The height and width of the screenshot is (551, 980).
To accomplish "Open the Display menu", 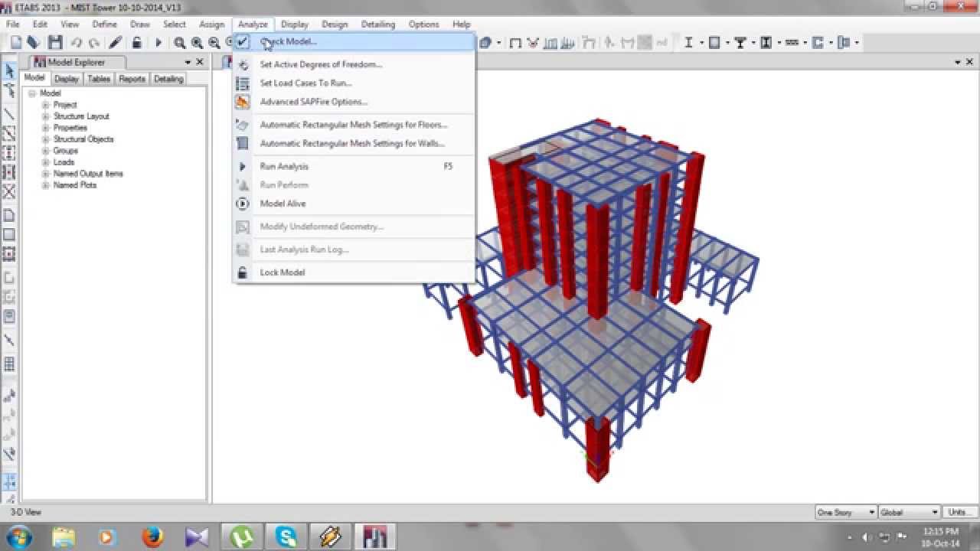I will tap(294, 24).
